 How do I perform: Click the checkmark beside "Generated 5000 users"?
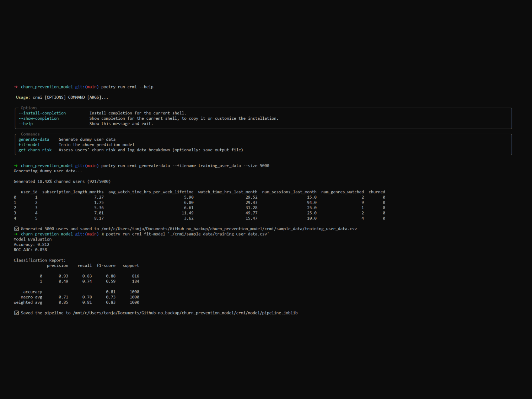16,229
